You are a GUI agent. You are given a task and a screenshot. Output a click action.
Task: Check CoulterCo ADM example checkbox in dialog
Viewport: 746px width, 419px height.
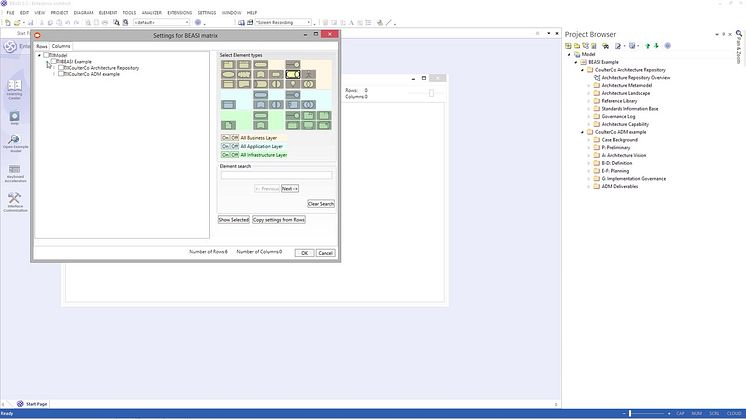click(x=61, y=74)
